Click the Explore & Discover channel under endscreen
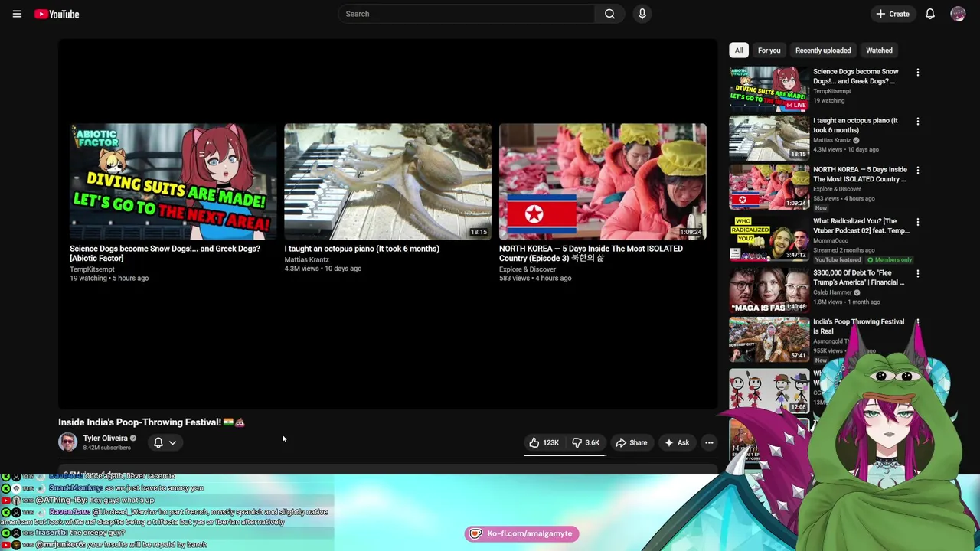The image size is (980, 551). (528, 269)
